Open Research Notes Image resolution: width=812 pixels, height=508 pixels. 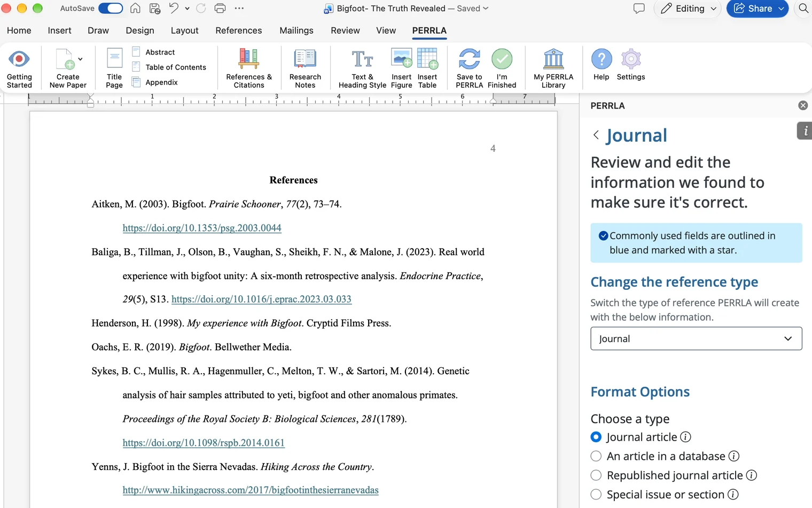305,68
